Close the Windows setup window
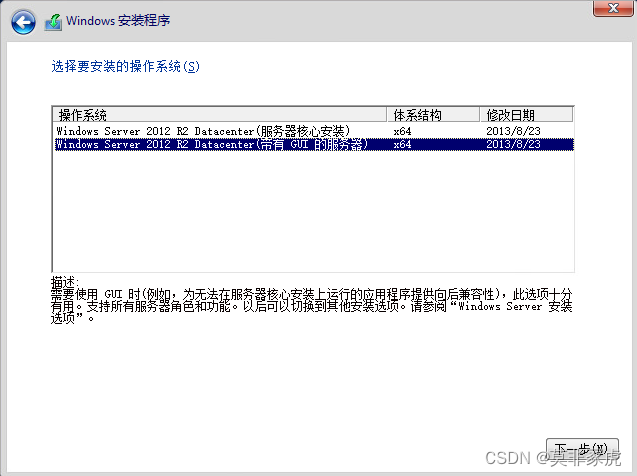This screenshot has width=637, height=476. click(x=613, y=8)
